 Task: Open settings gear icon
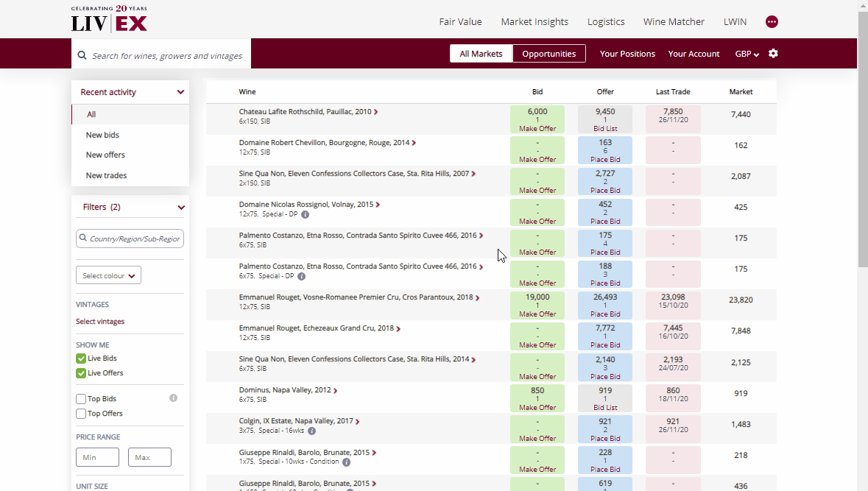(773, 53)
